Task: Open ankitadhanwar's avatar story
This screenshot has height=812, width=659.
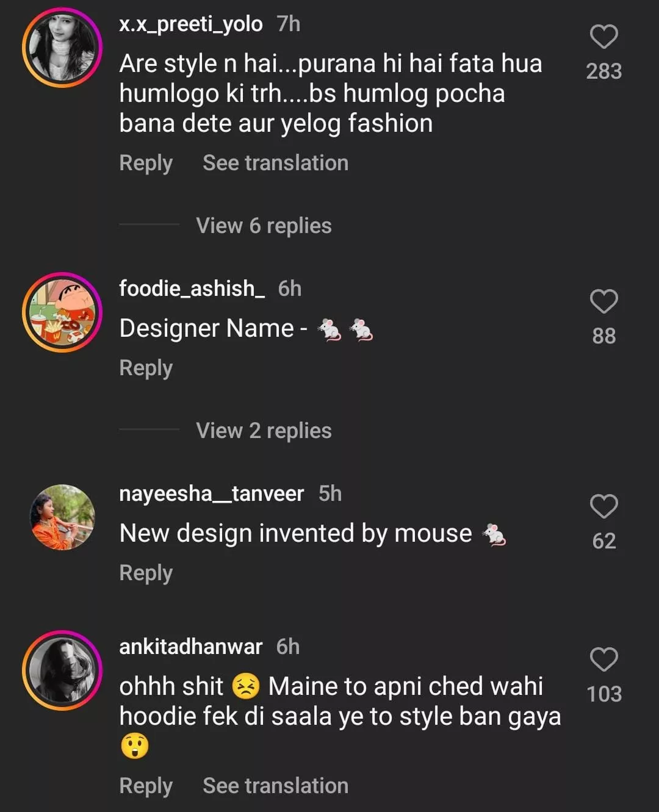Action: tap(62, 670)
